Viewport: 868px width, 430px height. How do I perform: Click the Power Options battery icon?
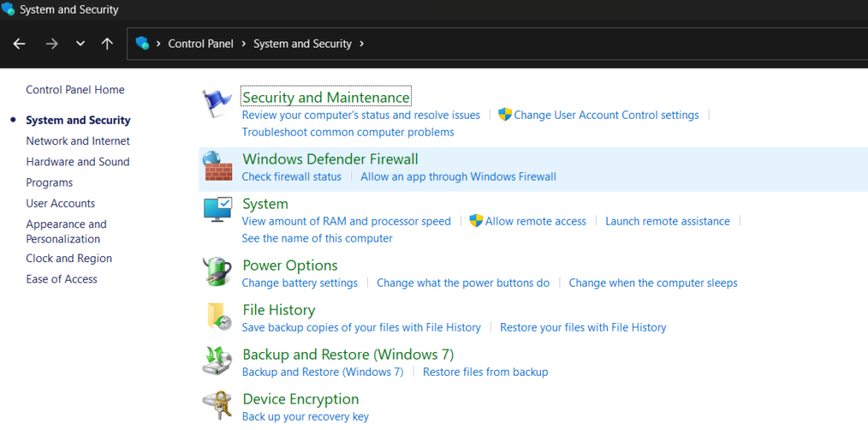click(x=217, y=272)
